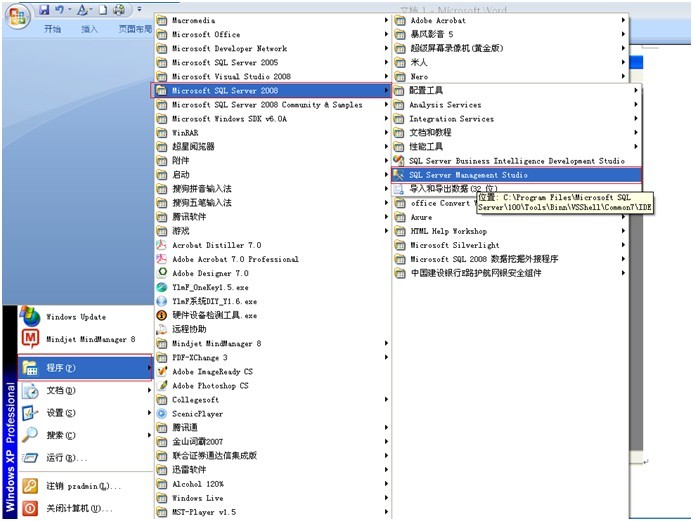Open the Collegesoft folder
Image resolution: width=693 pixels, height=521 pixels.
pos(272,399)
